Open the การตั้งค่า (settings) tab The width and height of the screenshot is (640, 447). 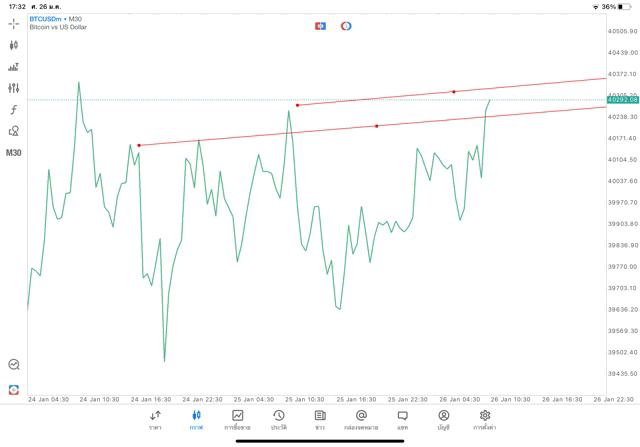tap(485, 420)
